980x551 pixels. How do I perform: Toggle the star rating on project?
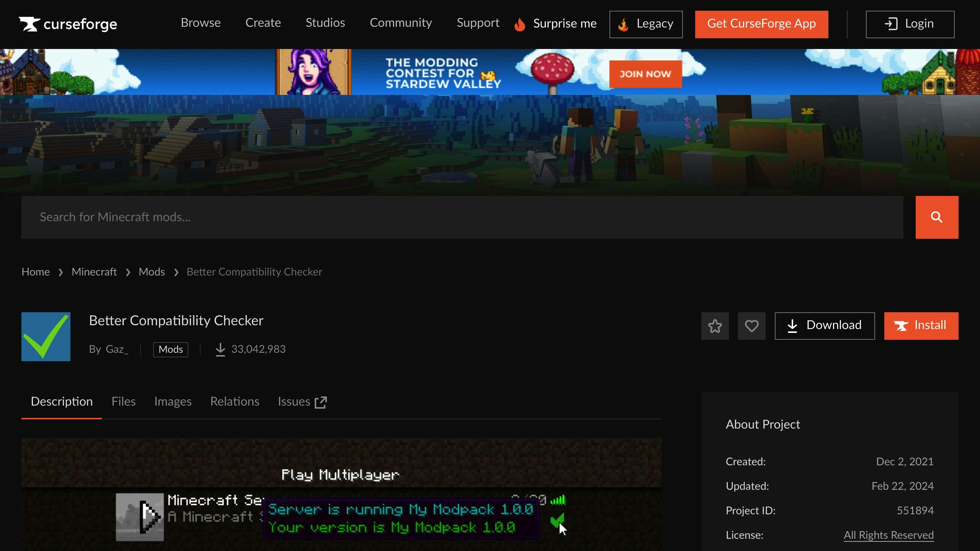pos(715,326)
